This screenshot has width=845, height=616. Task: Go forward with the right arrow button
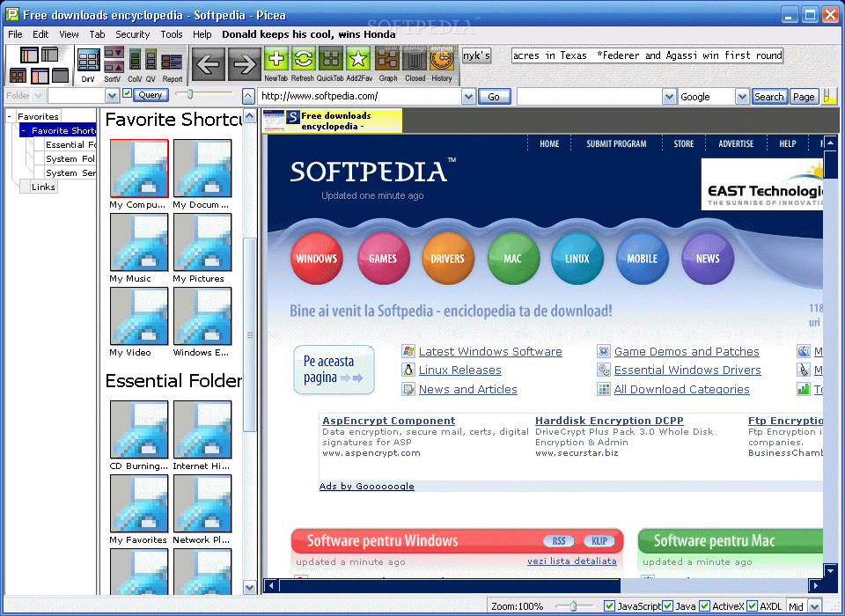tap(245, 63)
